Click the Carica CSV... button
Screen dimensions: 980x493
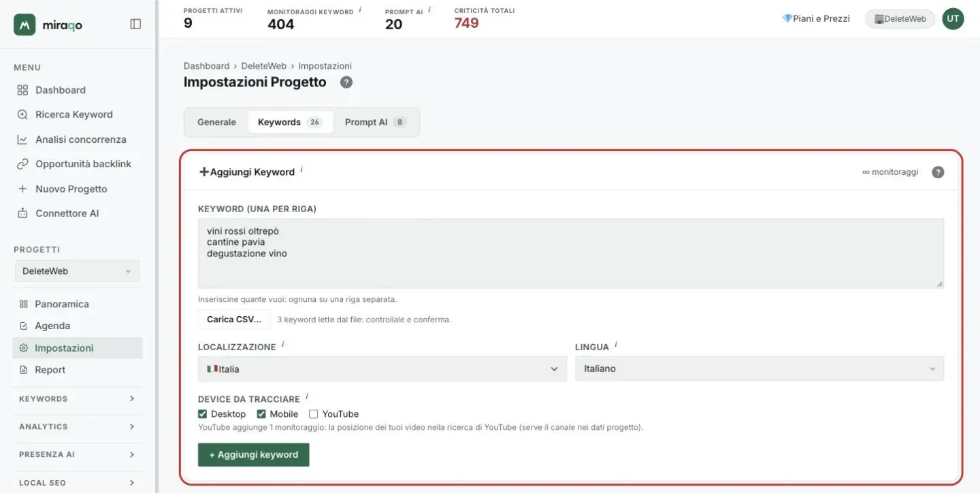[x=234, y=320]
